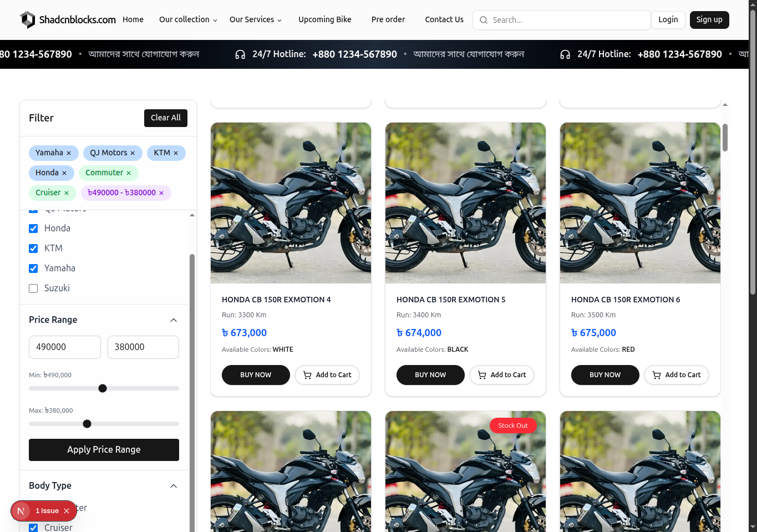Click the ৳ 674,000 price

pos(419,333)
